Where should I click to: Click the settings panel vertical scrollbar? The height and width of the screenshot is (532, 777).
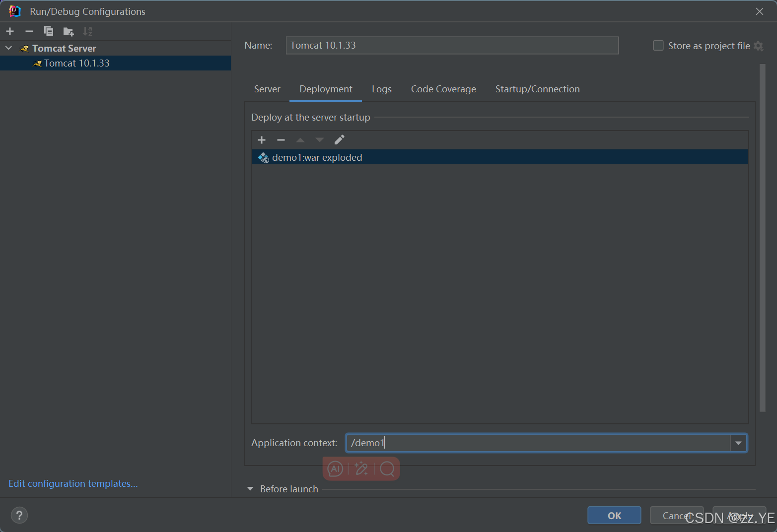(x=762, y=238)
